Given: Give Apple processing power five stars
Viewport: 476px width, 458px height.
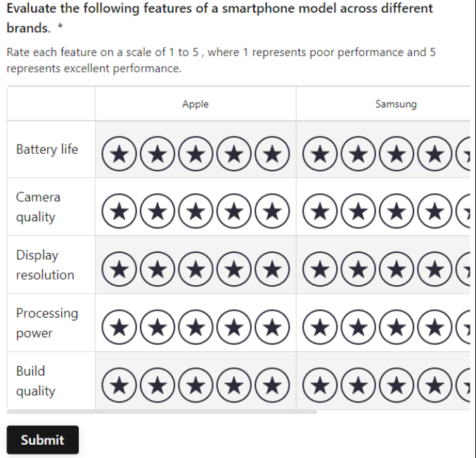Looking at the screenshot, I should click(x=272, y=327).
